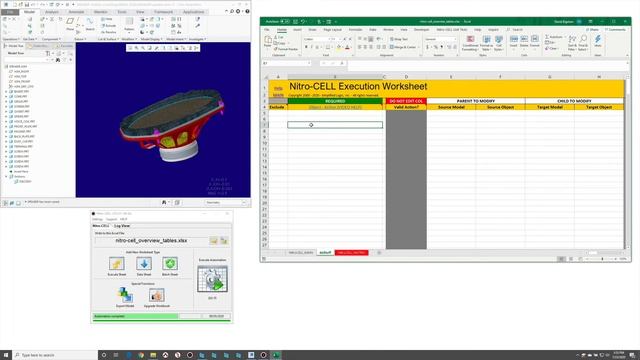Viewport: 640px width, 360px height.
Task: Open Model Display group dropdown in Creo
Action: pyautogui.click(x=151, y=39)
